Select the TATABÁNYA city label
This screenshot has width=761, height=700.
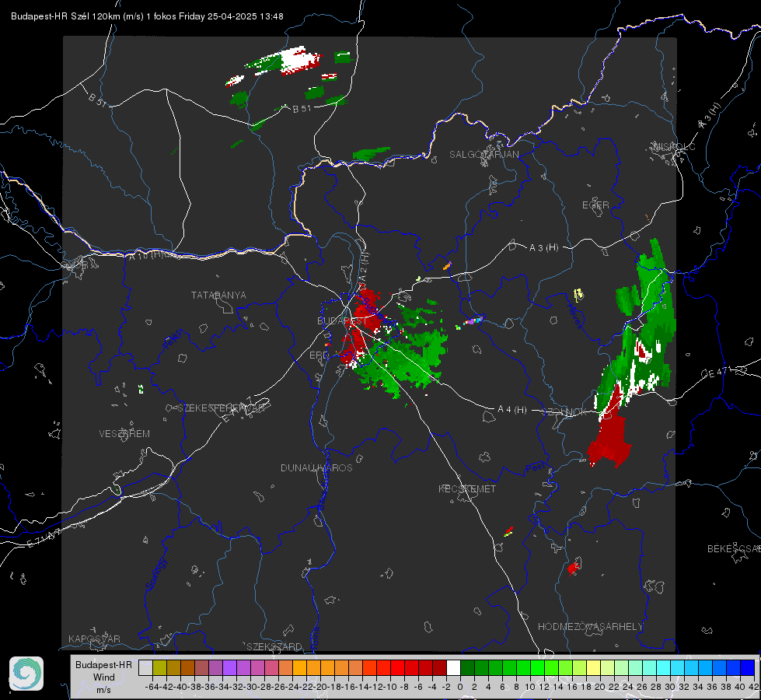point(218,296)
